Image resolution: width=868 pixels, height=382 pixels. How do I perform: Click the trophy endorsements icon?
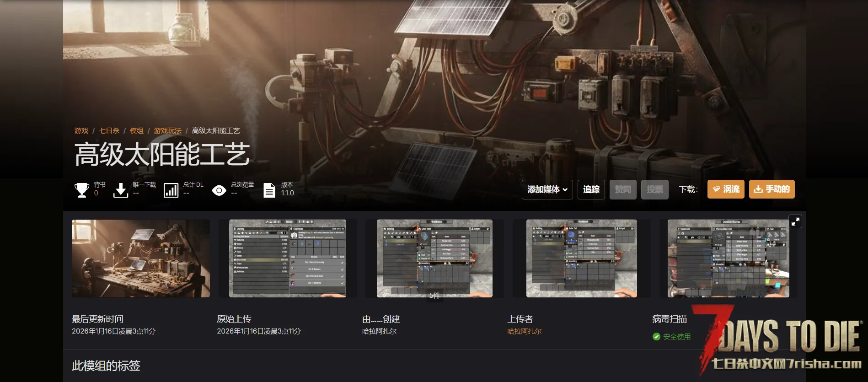point(82,189)
